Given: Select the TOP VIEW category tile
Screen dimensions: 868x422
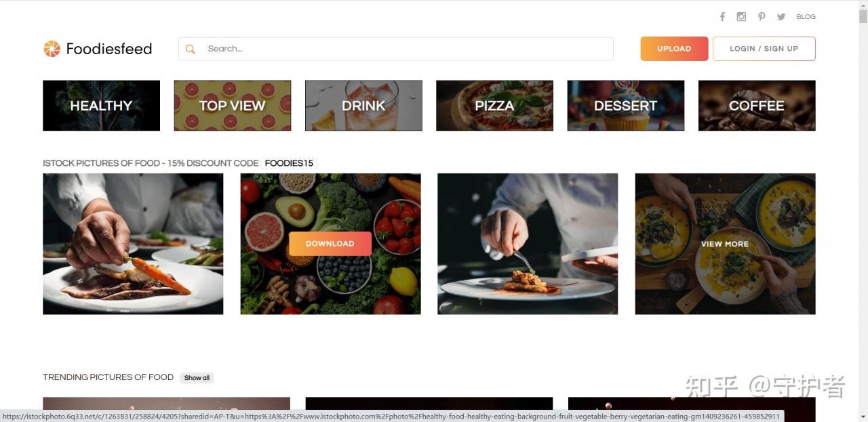Looking at the screenshot, I should [233, 106].
